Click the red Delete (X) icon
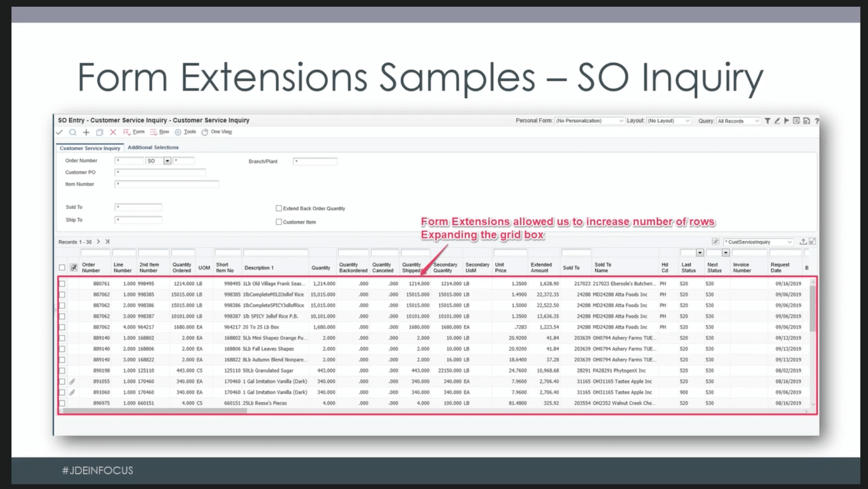Image resolution: width=868 pixels, height=489 pixels. click(x=113, y=132)
